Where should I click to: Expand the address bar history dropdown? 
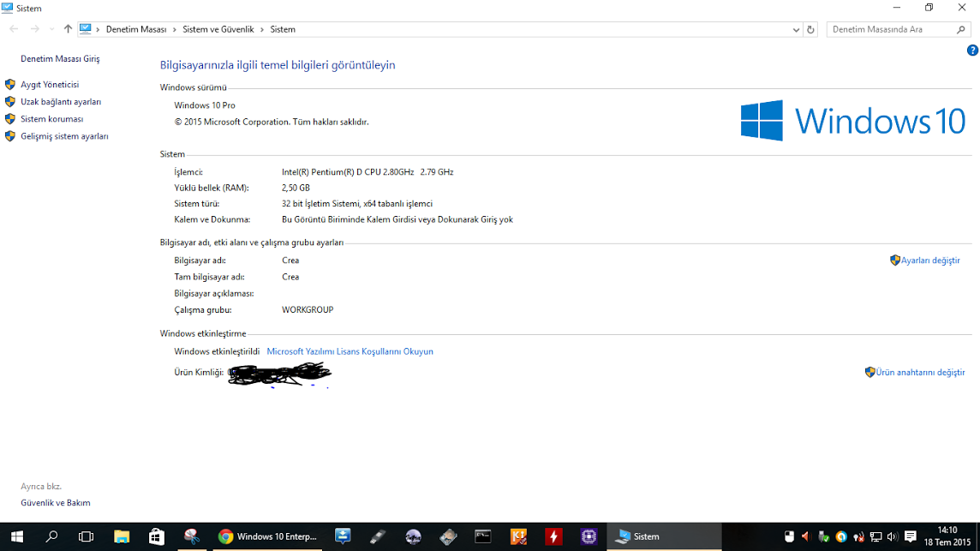[796, 29]
